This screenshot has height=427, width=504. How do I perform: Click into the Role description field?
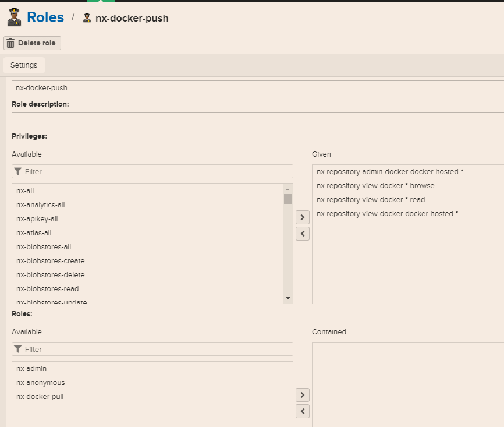(257, 119)
